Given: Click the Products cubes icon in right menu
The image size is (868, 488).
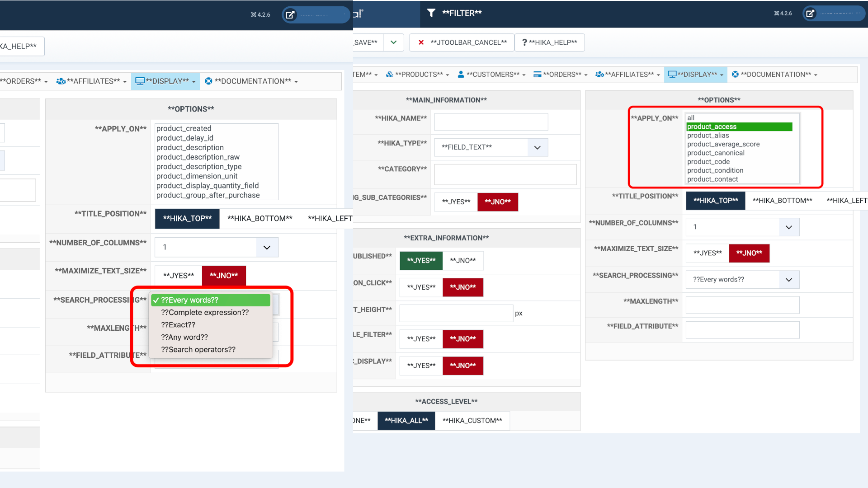Looking at the screenshot, I should [389, 75].
